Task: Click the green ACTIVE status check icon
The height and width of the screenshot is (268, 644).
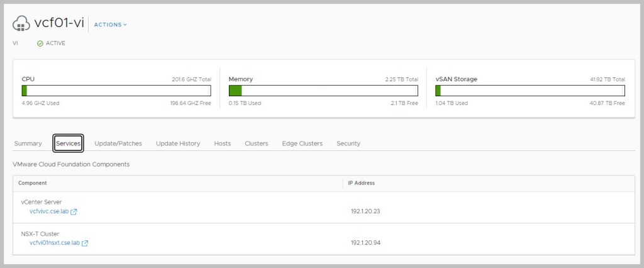Action: click(40, 43)
